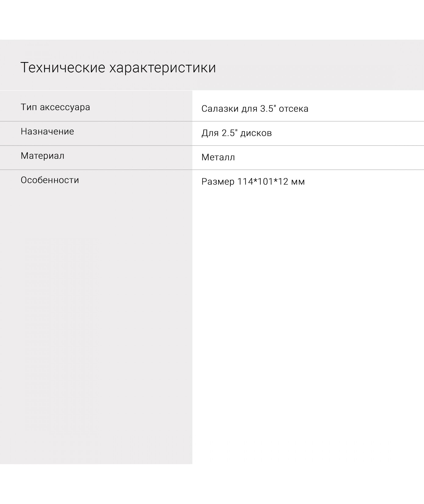Click the word 'Тип' in first row label
The image size is (424, 504).
29,107
